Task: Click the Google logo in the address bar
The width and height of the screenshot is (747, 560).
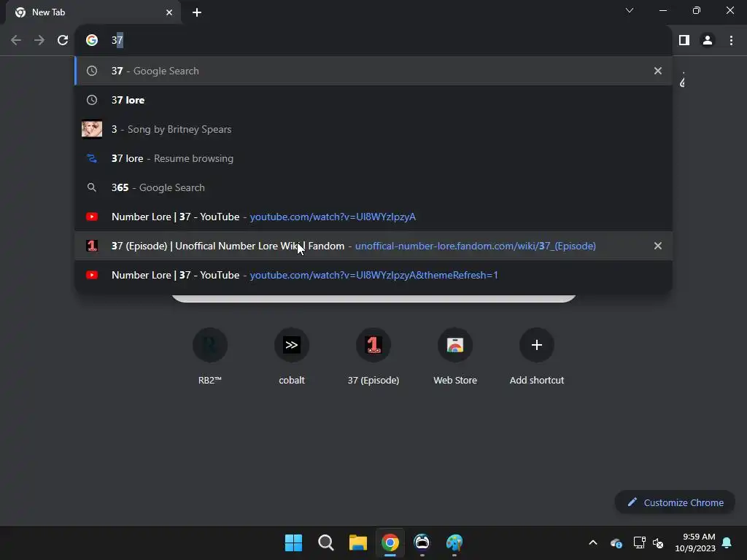Action: click(x=92, y=40)
